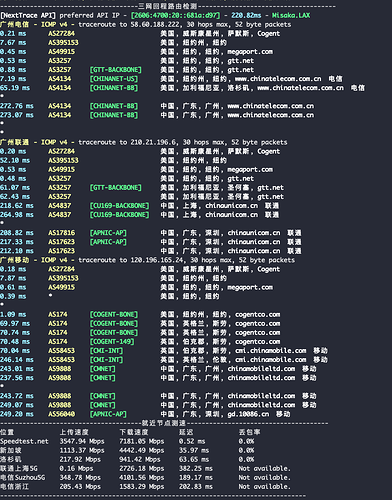Click the "69.97 ms" latency value
Screen dimensions: 392x500
point(15,323)
